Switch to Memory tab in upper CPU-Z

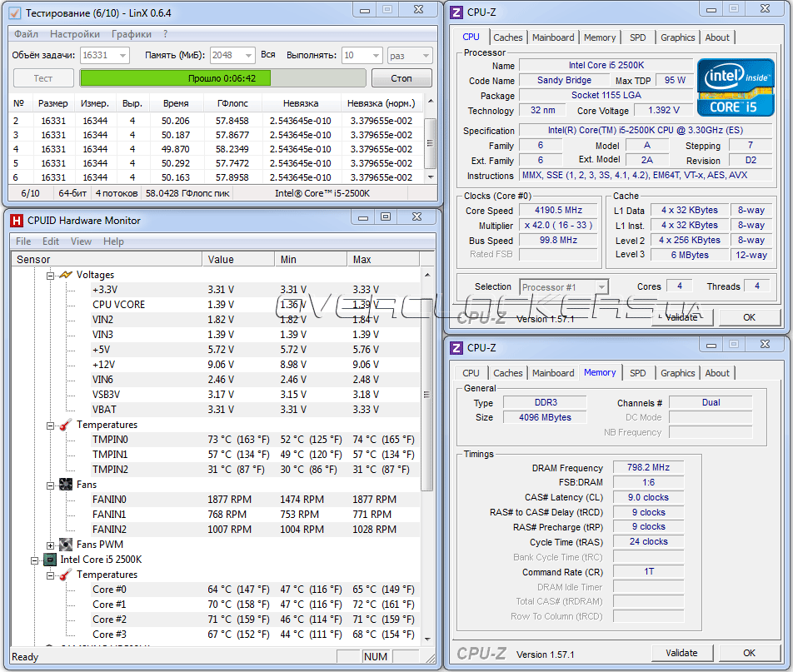600,37
